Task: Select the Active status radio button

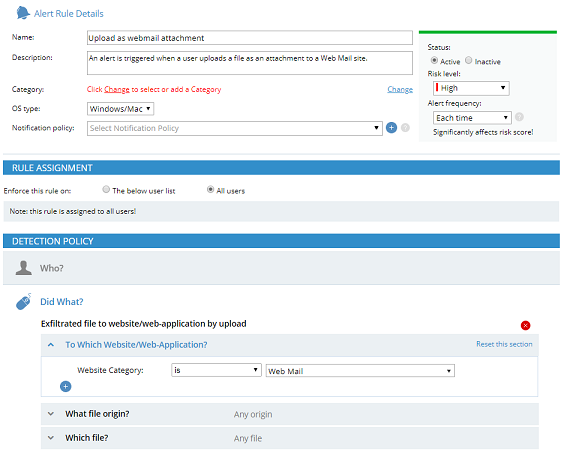Action: [x=434, y=60]
